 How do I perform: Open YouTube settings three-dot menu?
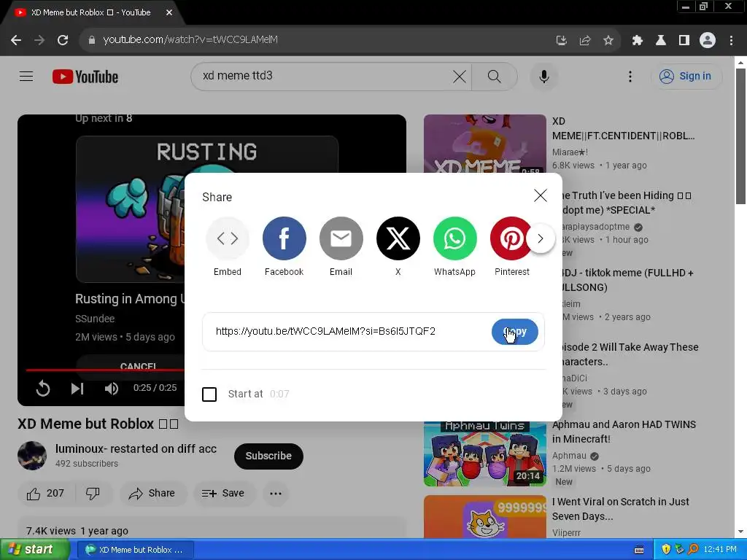(630, 76)
